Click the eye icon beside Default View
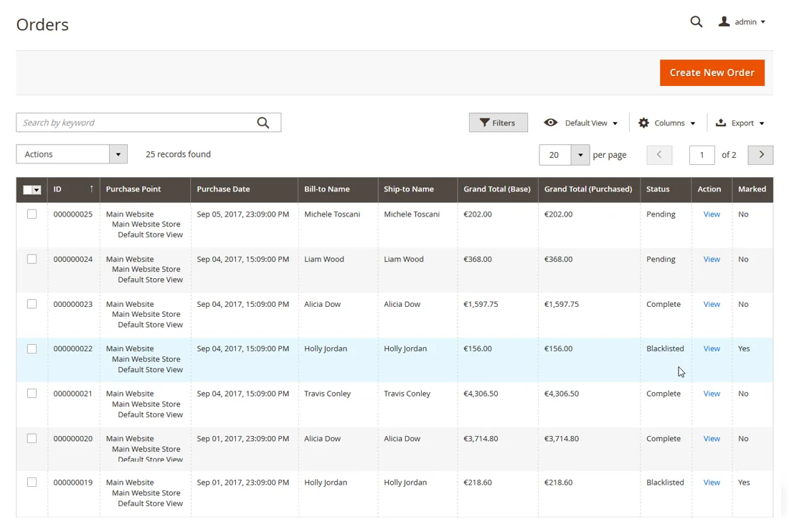Screen dimensions: 789x532 tap(550, 123)
